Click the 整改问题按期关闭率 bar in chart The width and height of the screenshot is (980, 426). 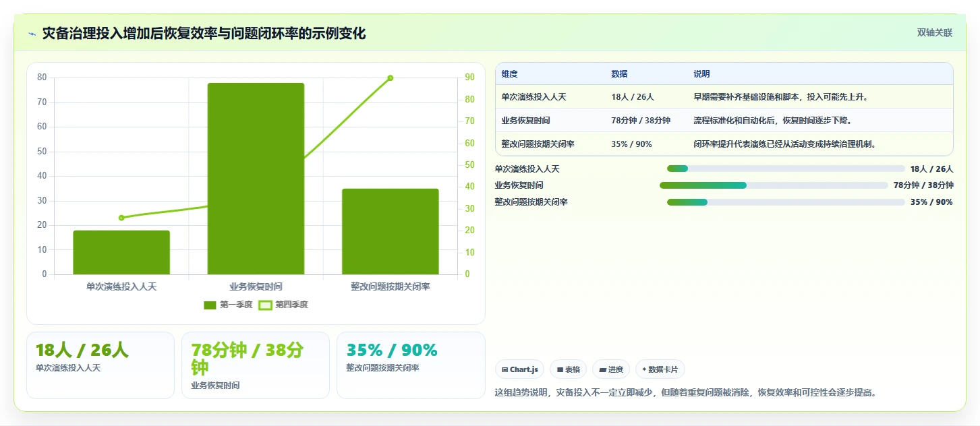pyautogui.click(x=390, y=231)
